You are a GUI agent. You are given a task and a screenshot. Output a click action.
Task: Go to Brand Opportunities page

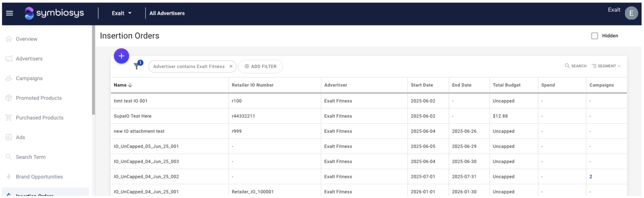pos(39,177)
